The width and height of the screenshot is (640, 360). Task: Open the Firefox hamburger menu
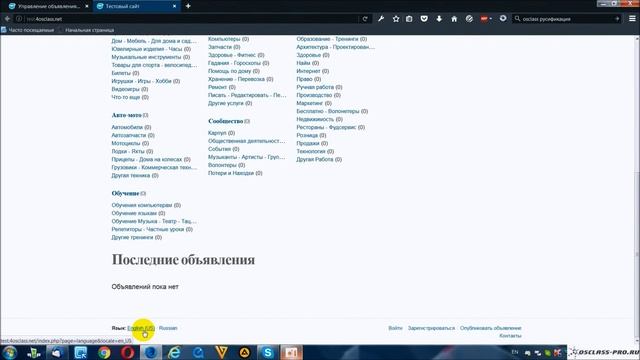tap(632, 19)
